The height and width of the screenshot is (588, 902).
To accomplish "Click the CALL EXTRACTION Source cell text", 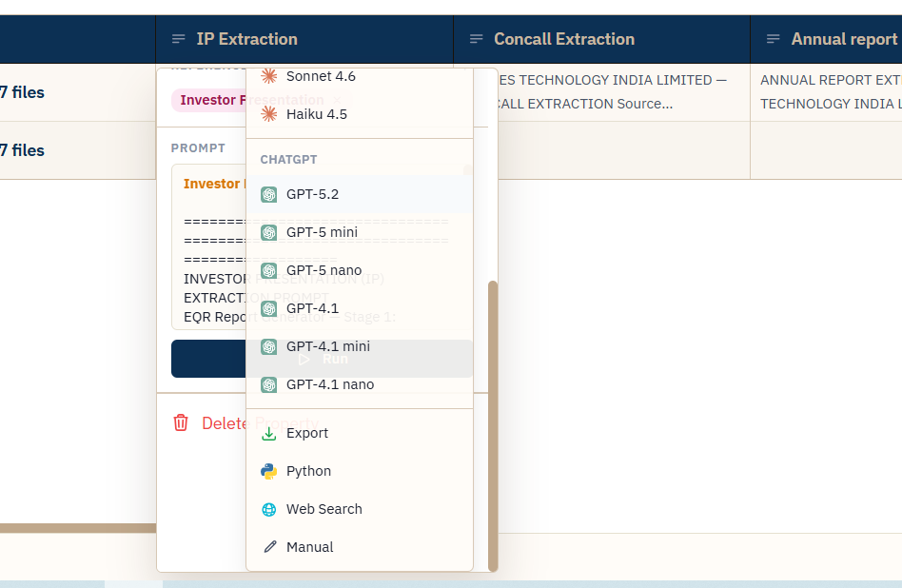I will click(585, 104).
